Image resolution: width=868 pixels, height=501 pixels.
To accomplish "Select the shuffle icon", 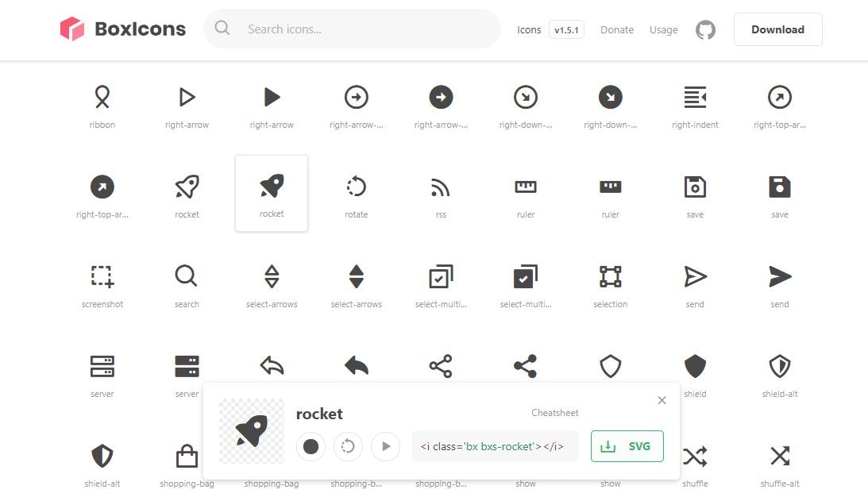I will click(x=695, y=455).
